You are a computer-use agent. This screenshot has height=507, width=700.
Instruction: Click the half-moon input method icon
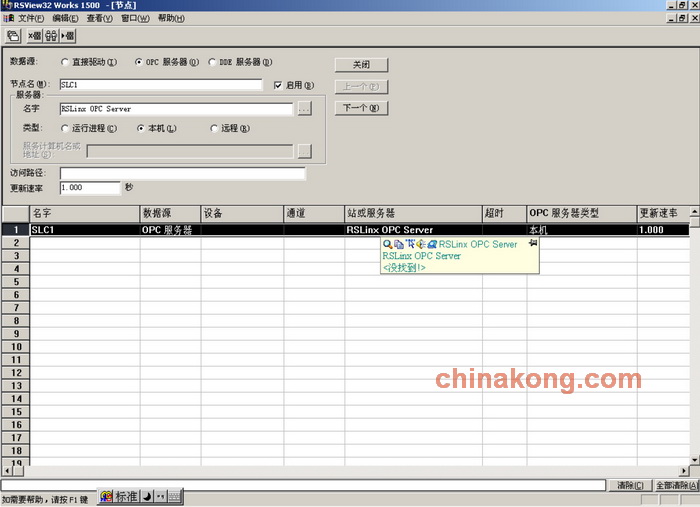[x=147, y=496]
